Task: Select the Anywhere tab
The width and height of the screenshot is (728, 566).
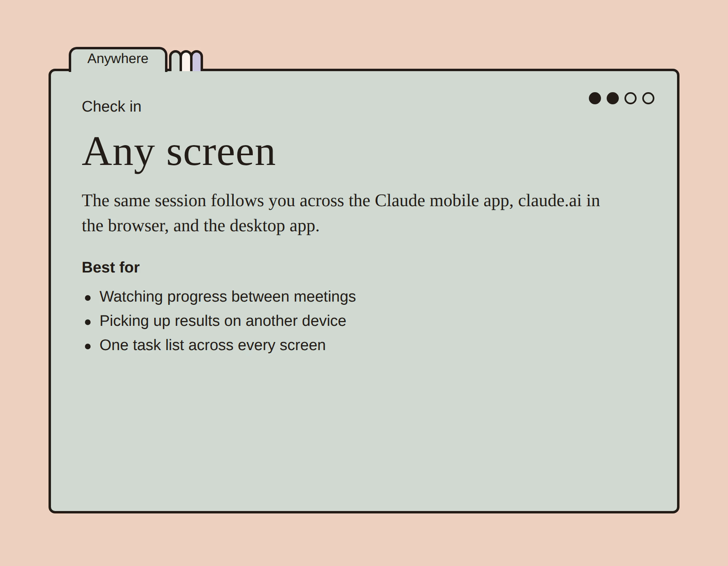Action: [x=118, y=59]
